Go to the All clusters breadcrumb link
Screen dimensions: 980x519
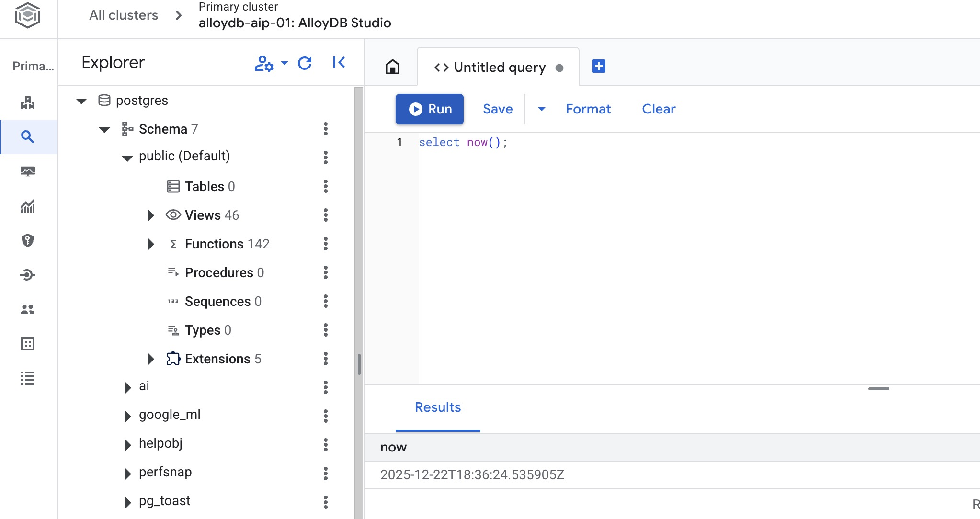pos(123,15)
